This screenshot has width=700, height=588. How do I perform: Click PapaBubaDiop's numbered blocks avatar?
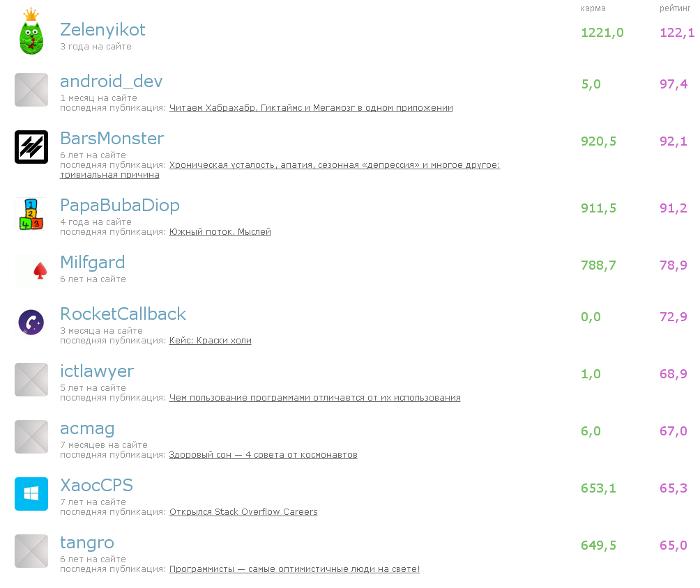point(31,214)
